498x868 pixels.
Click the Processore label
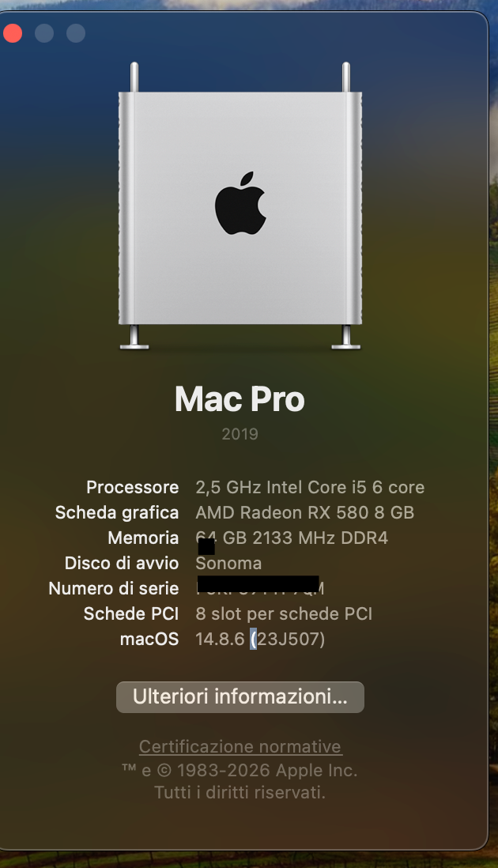[x=133, y=487]
